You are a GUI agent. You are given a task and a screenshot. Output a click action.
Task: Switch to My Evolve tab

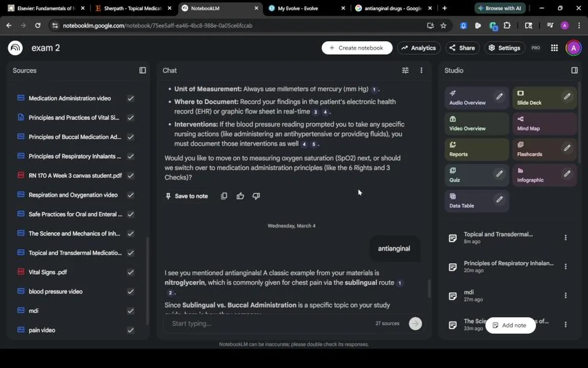tap(306, 8)
